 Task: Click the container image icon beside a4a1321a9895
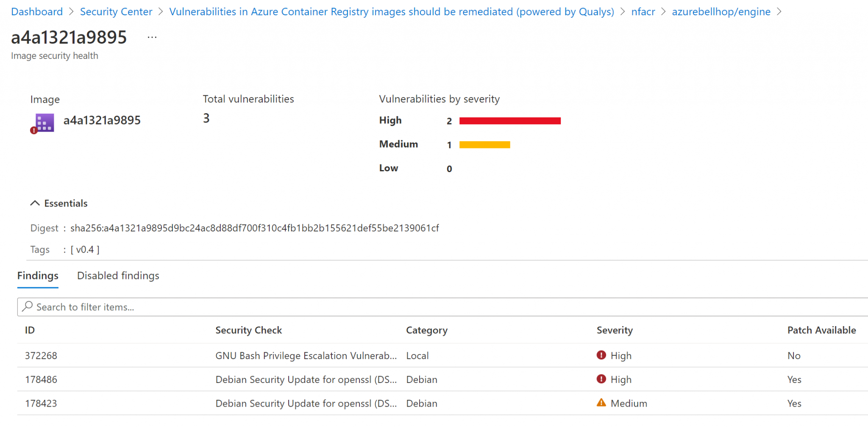(43, 123)
